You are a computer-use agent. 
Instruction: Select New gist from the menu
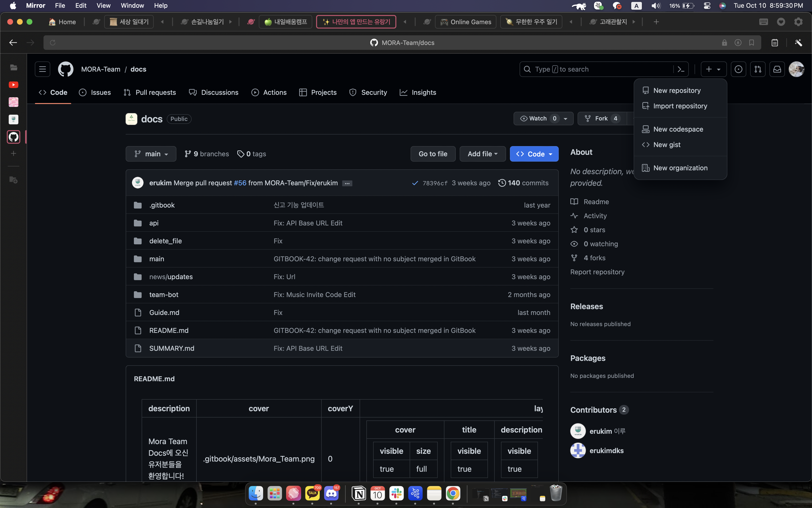680,144
